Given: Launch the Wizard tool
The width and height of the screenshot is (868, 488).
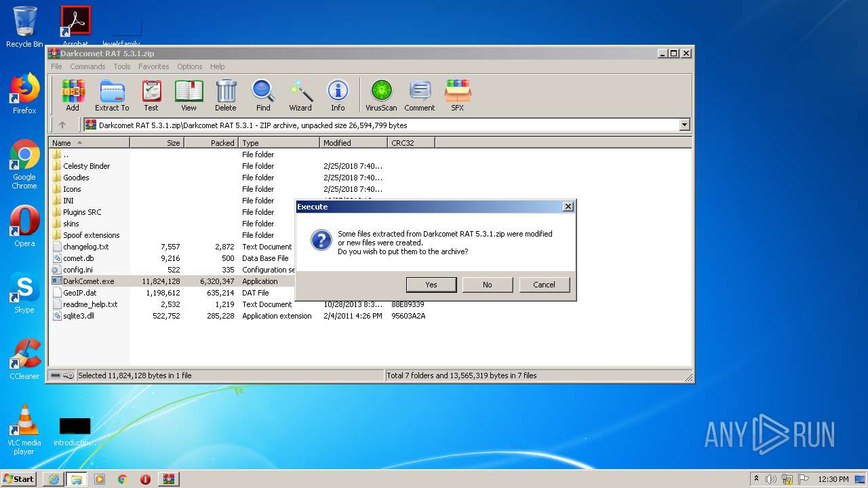Looking at the screenshot, I should (x=300, y=95).
